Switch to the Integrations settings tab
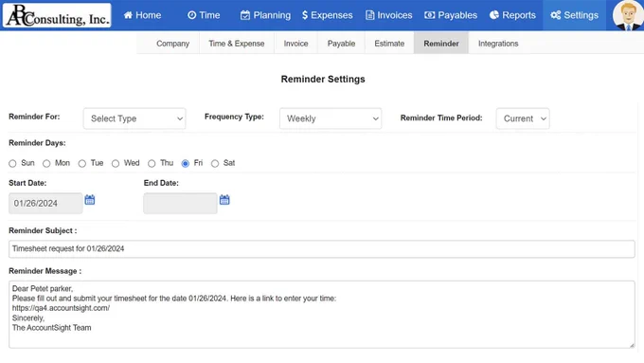The height and width of the screenshot is (363, 644). [x=498, y=44]
